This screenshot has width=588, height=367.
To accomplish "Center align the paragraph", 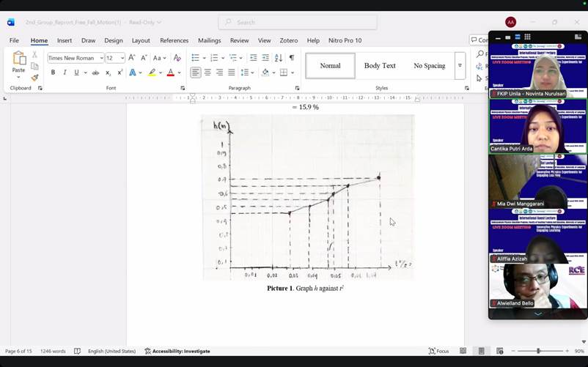I will [207, 73].
